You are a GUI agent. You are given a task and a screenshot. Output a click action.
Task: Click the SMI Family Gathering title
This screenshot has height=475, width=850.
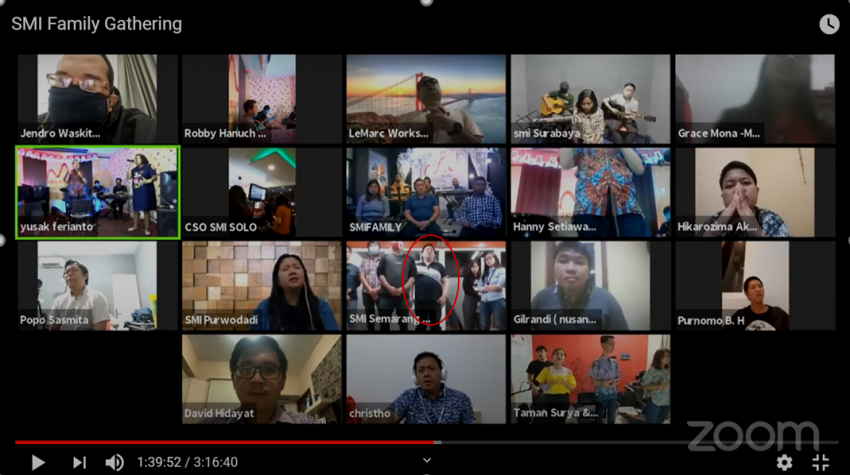pyautogui.click(x=96, y=23)
